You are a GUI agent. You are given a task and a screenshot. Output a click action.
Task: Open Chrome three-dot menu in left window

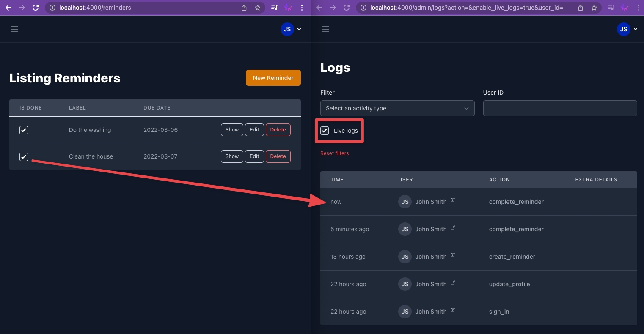[302, 8]
